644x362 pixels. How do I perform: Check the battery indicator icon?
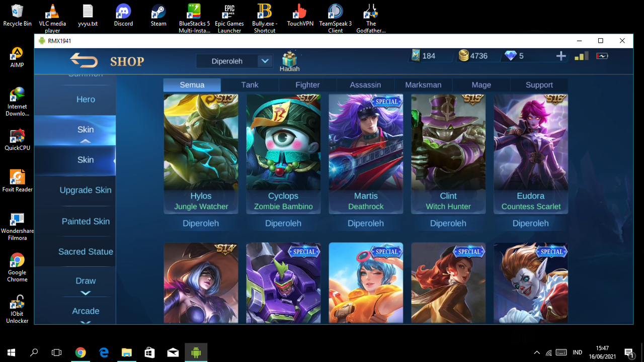pyautogui.click(x=602, y=56)
